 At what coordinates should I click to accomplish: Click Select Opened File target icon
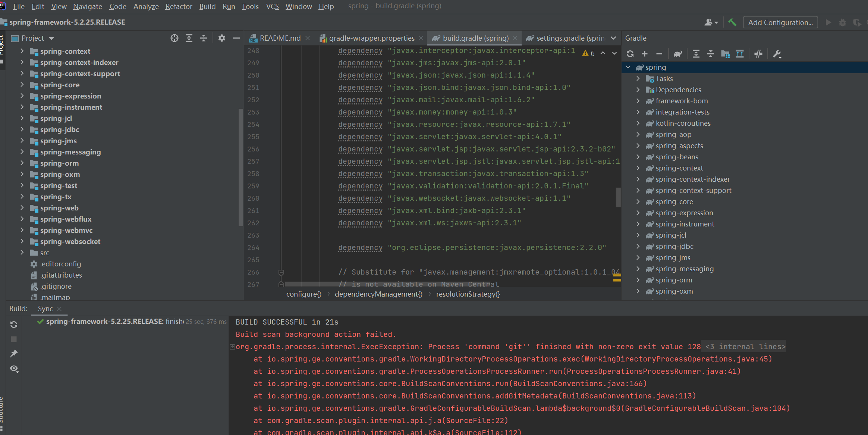tap(174, 38)
